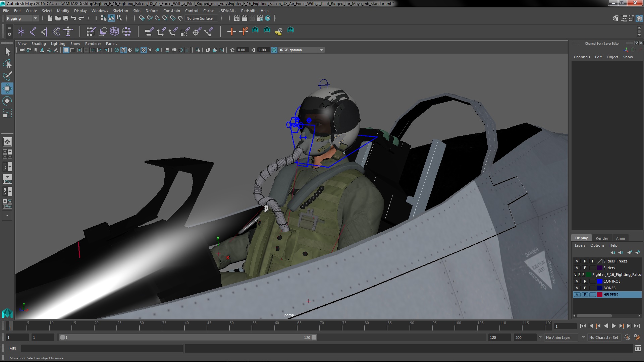Click the MEL command input line
Image resolution: width=644 pixels, height=362 pixels.
(102, 349)
